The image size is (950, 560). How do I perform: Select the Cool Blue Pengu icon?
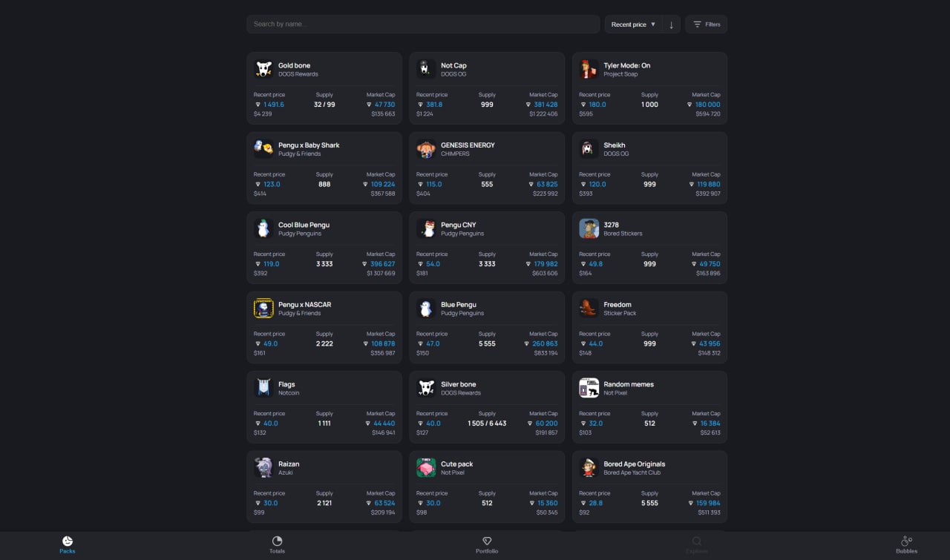coord(263,228)
